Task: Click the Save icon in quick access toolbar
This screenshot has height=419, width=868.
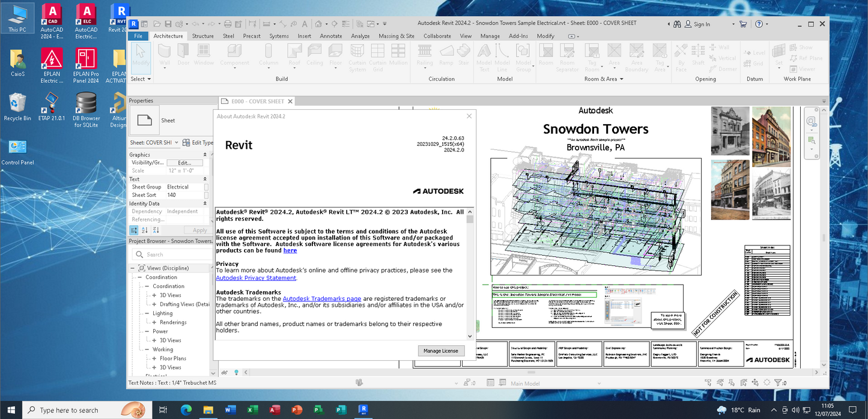Action: 168,24
